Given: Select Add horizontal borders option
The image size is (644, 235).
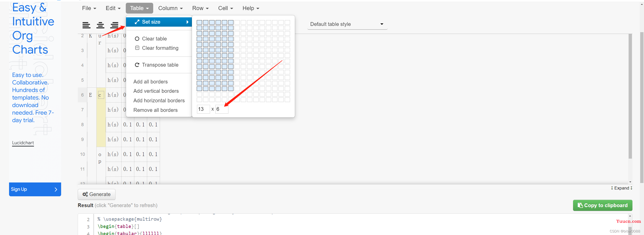Looking at the screenshot, I should point(159,101).
